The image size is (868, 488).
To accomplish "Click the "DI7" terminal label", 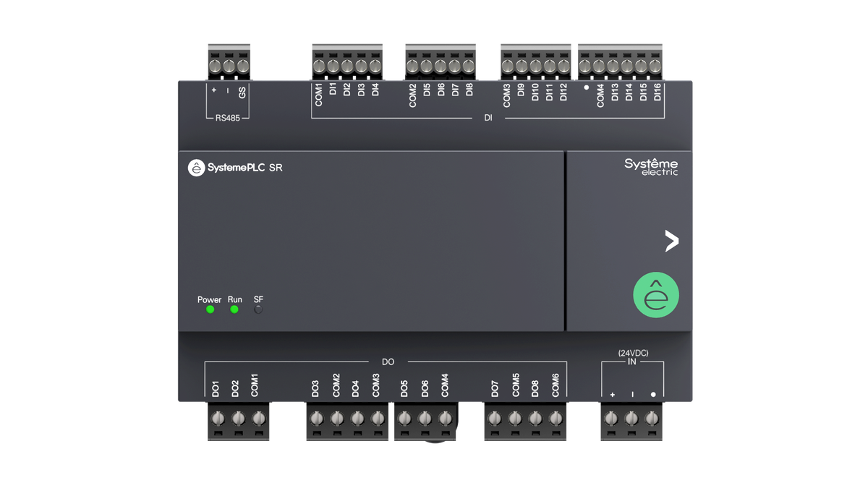I will (x=455, y=90).
